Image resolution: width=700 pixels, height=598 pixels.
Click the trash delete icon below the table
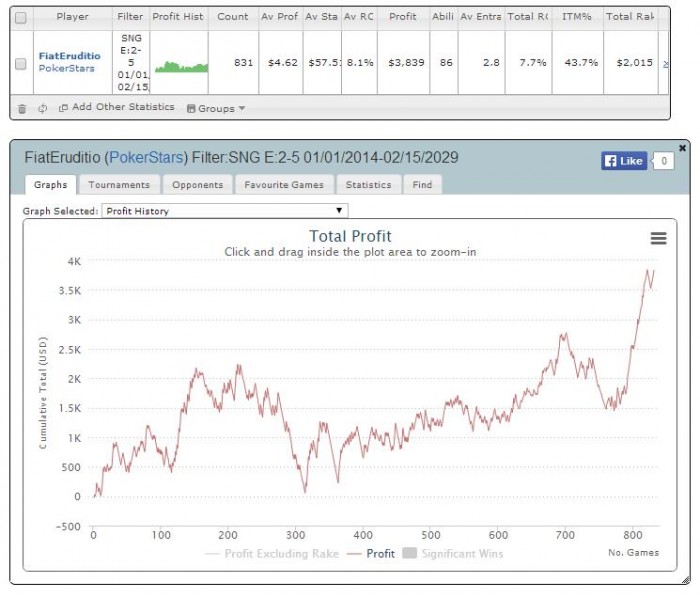coord(22,108)
